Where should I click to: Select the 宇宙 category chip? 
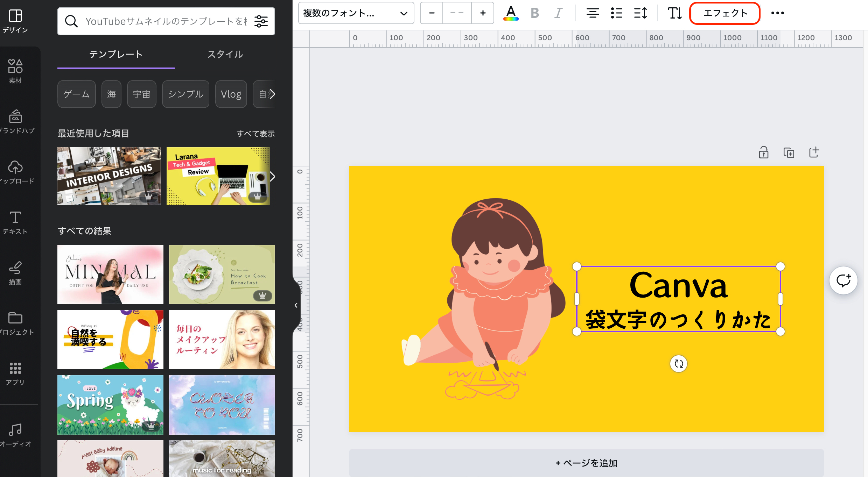(x=141, y=94)
